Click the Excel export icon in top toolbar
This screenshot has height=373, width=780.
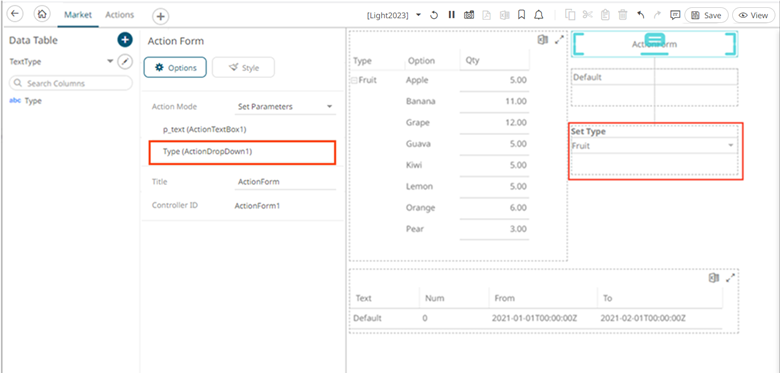(504, 15)
